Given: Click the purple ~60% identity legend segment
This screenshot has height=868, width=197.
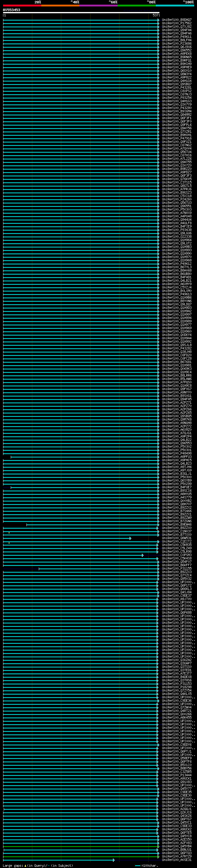Looking at the screenshot, I should pyautogui.click(x=99, y=6).
